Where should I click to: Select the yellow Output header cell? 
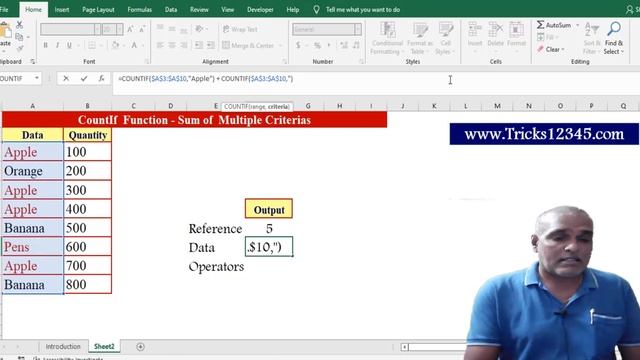click(269, 209)
